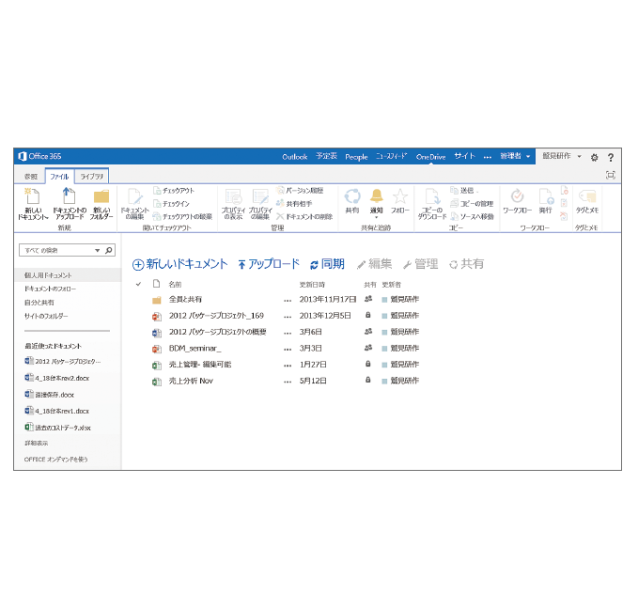Click the blue 新しいドキュメント link
The image size is (638, 609).
(179, 264)
